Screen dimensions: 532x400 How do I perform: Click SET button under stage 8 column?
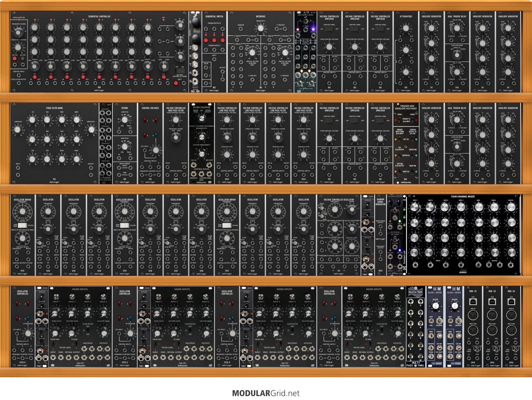coord(147,77)
